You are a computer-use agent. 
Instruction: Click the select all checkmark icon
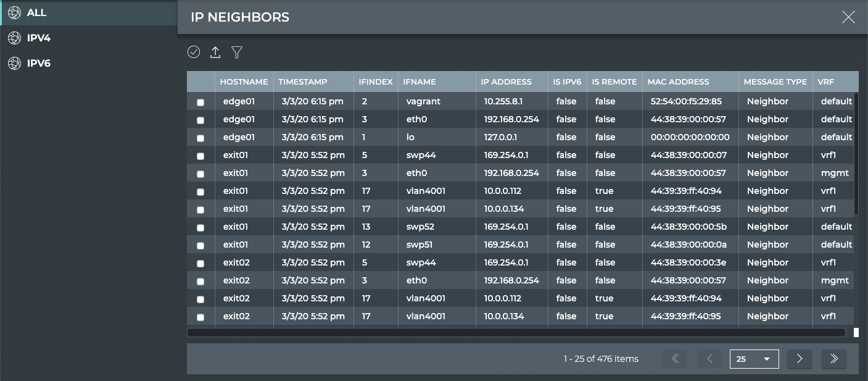[194, 52]
